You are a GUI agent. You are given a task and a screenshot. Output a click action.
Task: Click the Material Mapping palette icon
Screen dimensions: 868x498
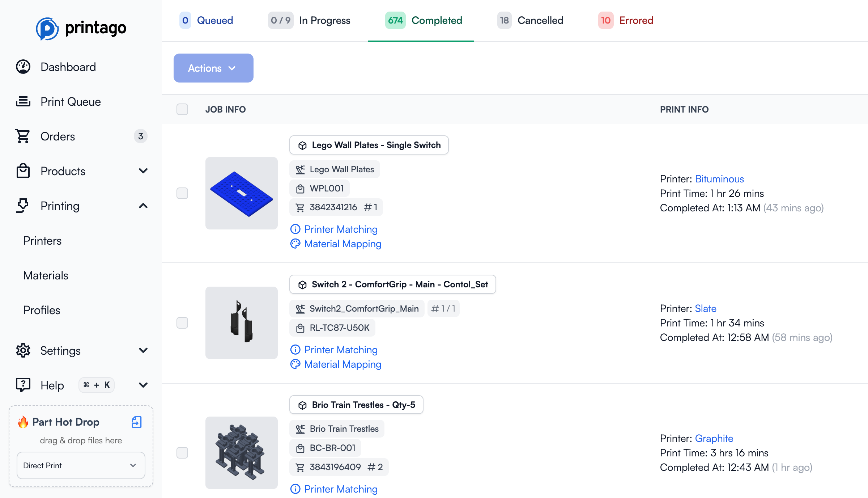[295, 244]
